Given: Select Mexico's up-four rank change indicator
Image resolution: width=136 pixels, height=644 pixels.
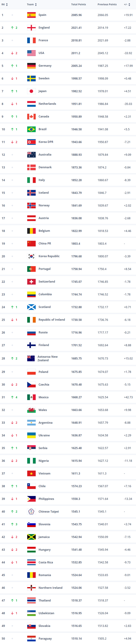Looking at the screenshot, I should click(x=14, y=397).
